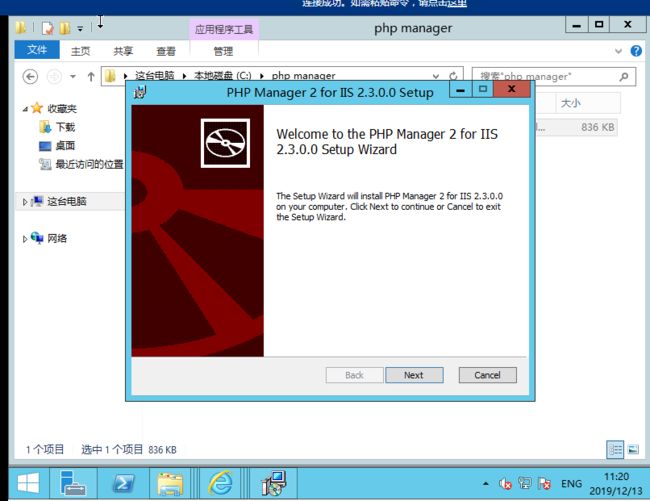Open the 管理 ribbon tab

[223, 51]
